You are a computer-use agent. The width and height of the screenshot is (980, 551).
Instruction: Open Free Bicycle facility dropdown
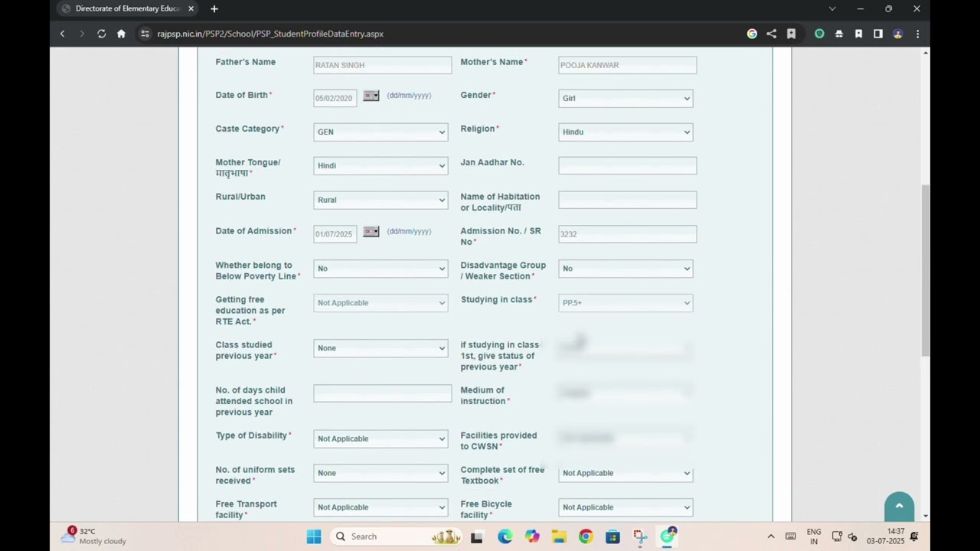pos(626,507)
